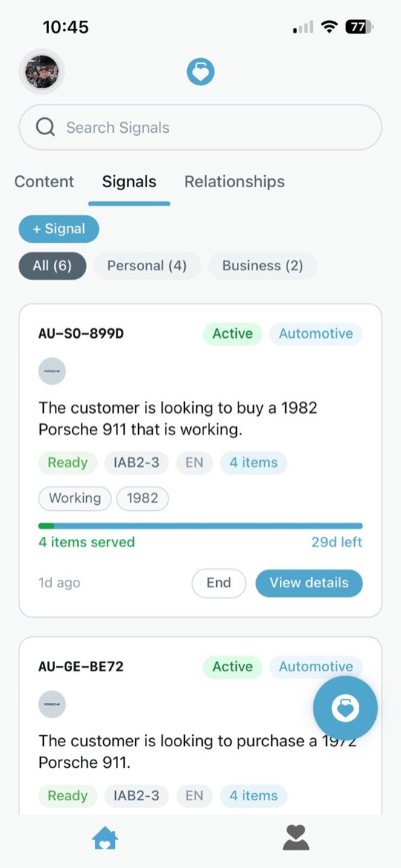401x868 pixels.
Task: Filter signals by Personal (4)
Action: click(147, 266)
